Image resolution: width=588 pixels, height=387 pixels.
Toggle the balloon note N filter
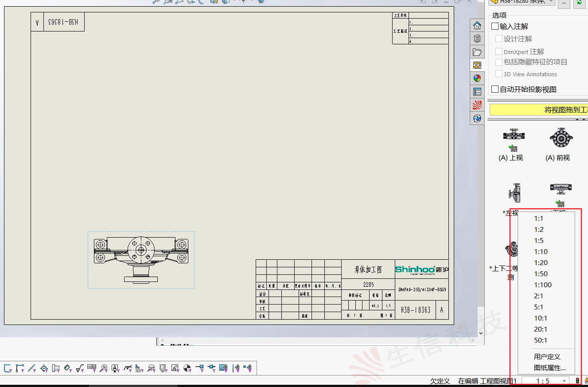click(x=104, y=367)
